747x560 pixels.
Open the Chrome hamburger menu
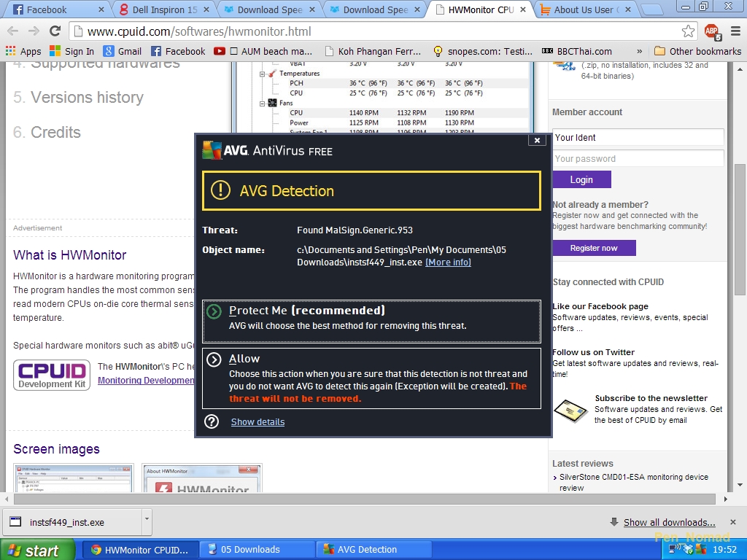point(735,31)
